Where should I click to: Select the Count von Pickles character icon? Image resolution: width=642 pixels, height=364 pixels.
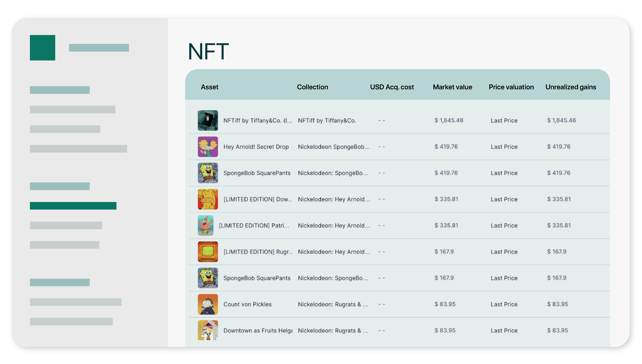tap(207, 304)
